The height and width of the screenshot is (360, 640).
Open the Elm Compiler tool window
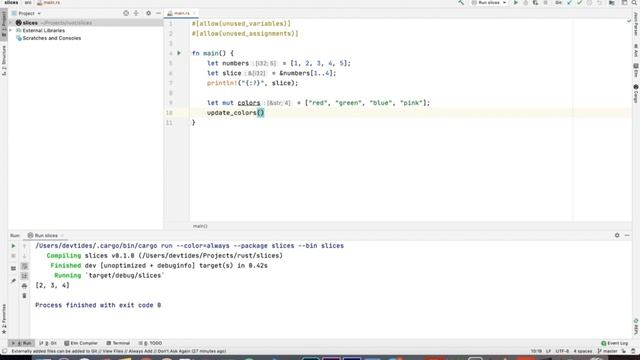click(81, 343)
